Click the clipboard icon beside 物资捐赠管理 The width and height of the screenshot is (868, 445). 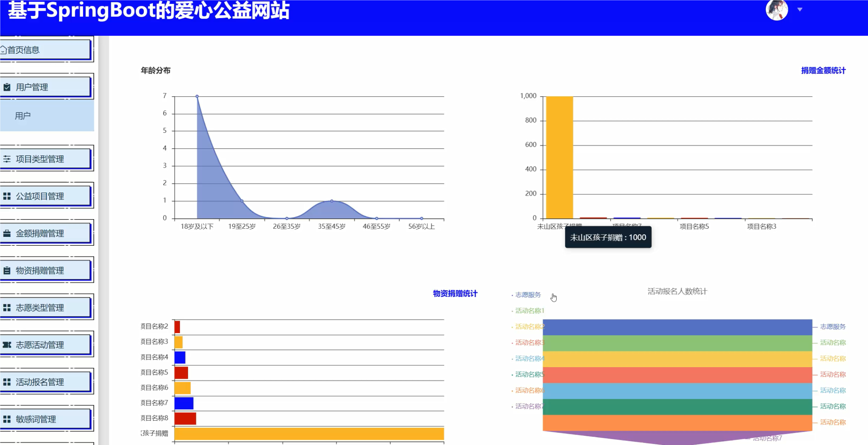click(7, 270)
